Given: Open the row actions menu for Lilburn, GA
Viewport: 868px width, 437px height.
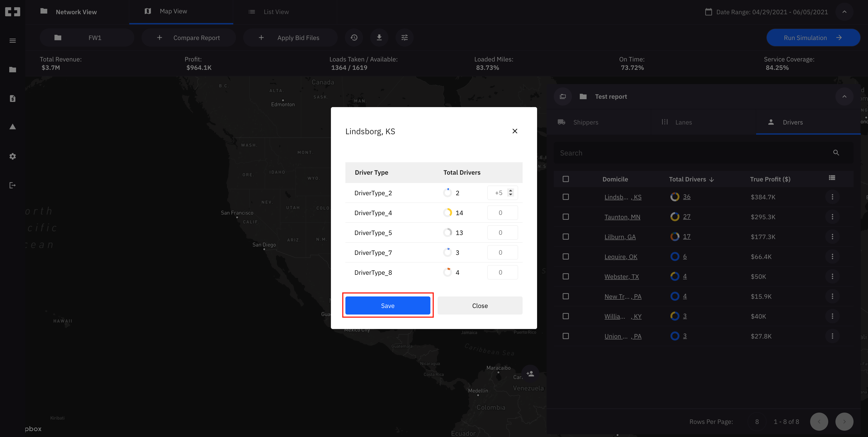Looking at the screenshot, I should click(833, 237).
